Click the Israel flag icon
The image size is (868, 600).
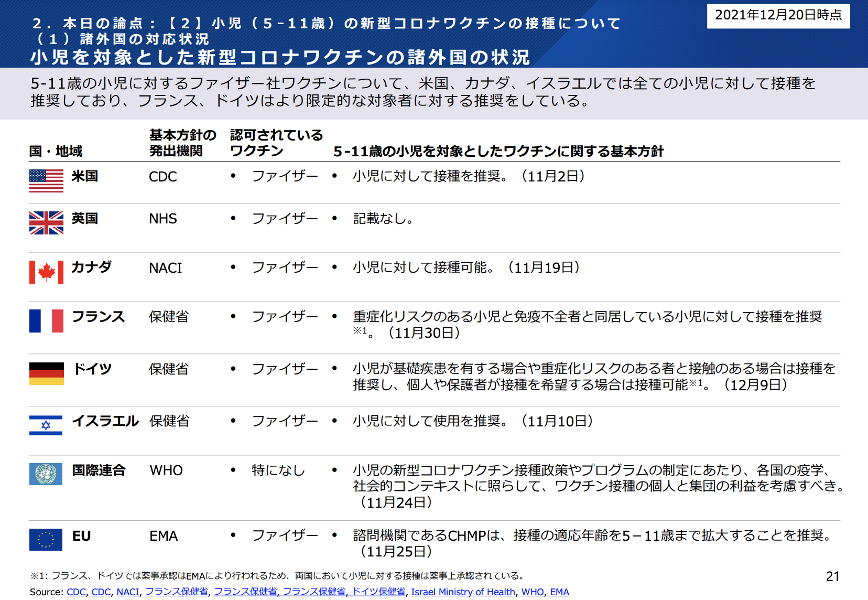pos(46,425)
